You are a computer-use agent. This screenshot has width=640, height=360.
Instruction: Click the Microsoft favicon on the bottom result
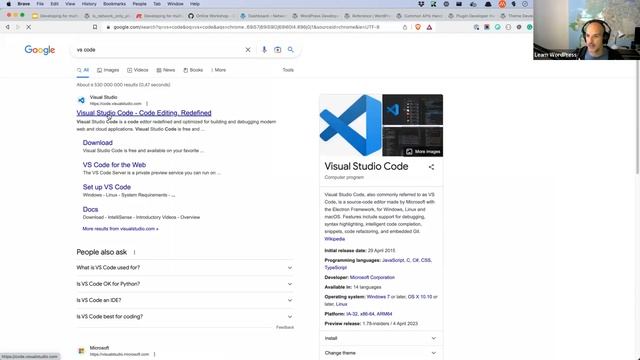81,351
